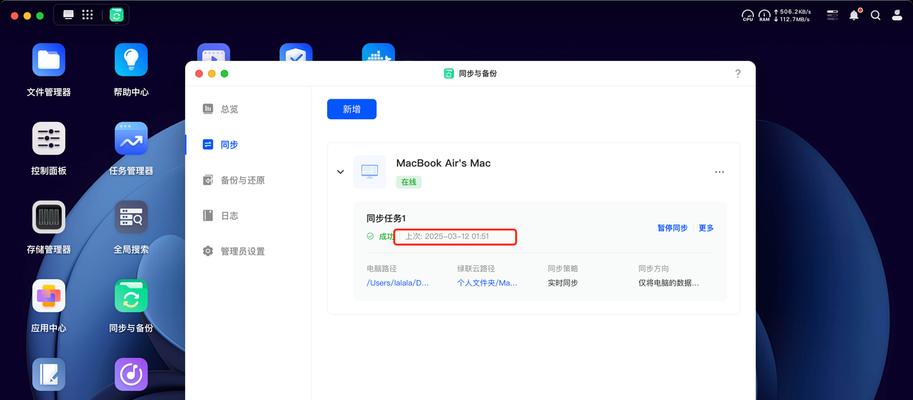
Task: Click the 实时同步 strategy value
Action: [563, 283]
